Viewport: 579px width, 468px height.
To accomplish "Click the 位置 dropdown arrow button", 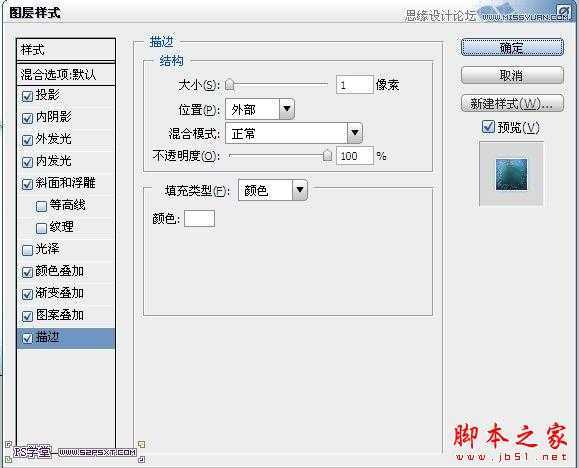I will tap(287, 109).
